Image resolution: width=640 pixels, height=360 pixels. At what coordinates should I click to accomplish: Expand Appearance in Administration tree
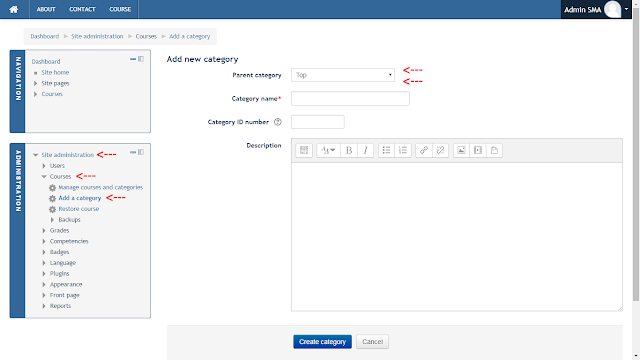click(x=44, y=284)
